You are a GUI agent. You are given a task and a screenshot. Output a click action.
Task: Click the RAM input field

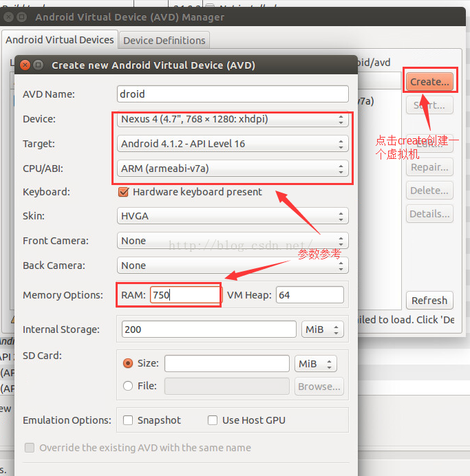[185, 295]
